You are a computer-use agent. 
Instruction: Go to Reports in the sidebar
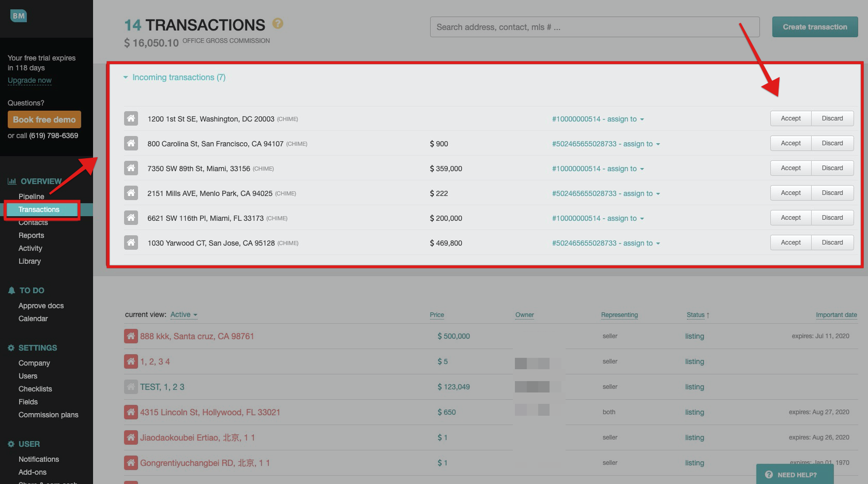[32, 235]
